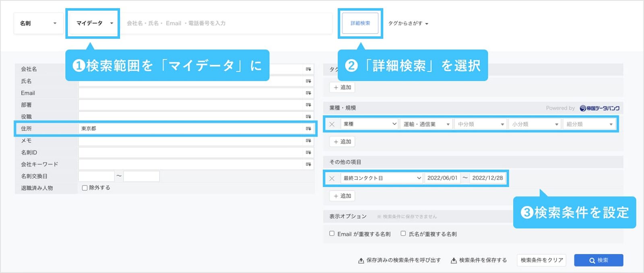
Task: Open the 小分類 dropdown
Action: coord(535,124)
